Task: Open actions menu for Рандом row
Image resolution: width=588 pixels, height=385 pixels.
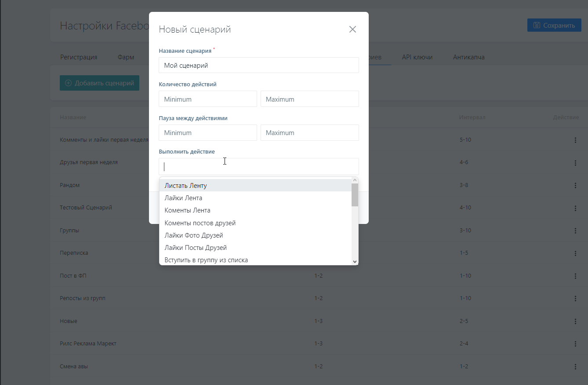Action: click(x=575, y=185)
